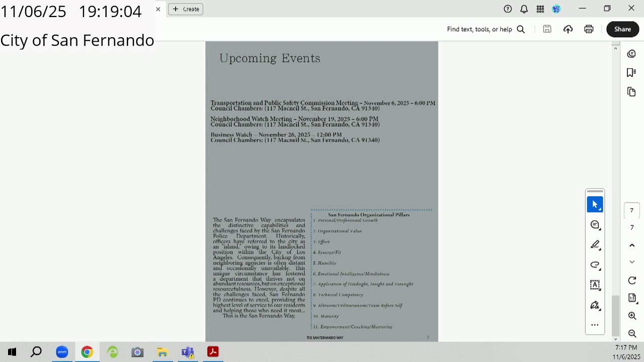Open Windows taskbar search

click(36, 352)
